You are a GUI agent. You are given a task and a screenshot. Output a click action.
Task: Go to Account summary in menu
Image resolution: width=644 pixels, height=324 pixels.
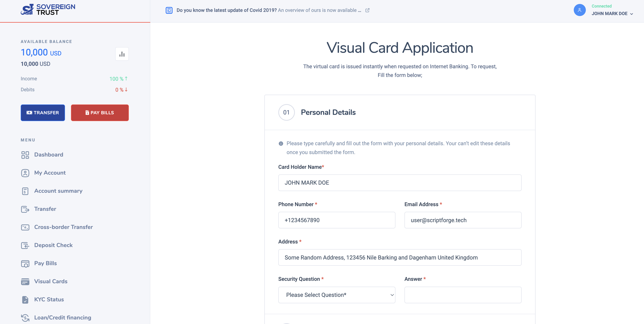pos(58,191)
